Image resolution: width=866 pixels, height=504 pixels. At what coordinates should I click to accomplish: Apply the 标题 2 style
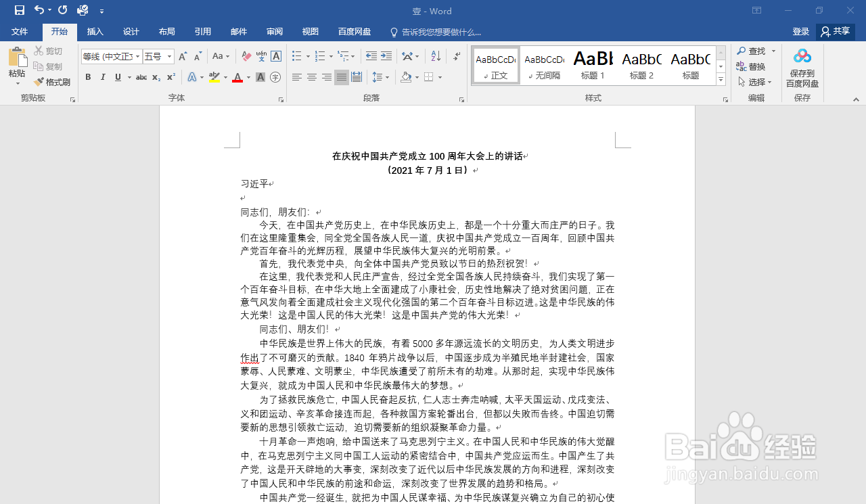click(x=642, y=66)
